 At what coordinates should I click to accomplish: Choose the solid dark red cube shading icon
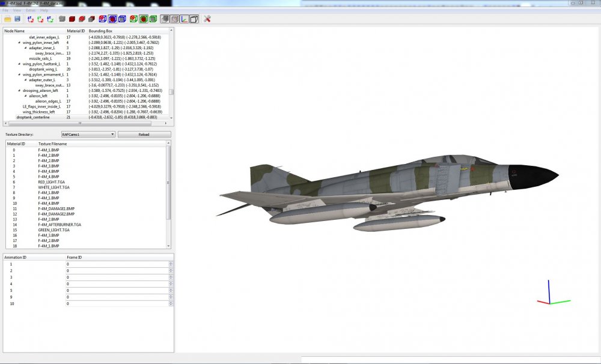tap(72, 19)
